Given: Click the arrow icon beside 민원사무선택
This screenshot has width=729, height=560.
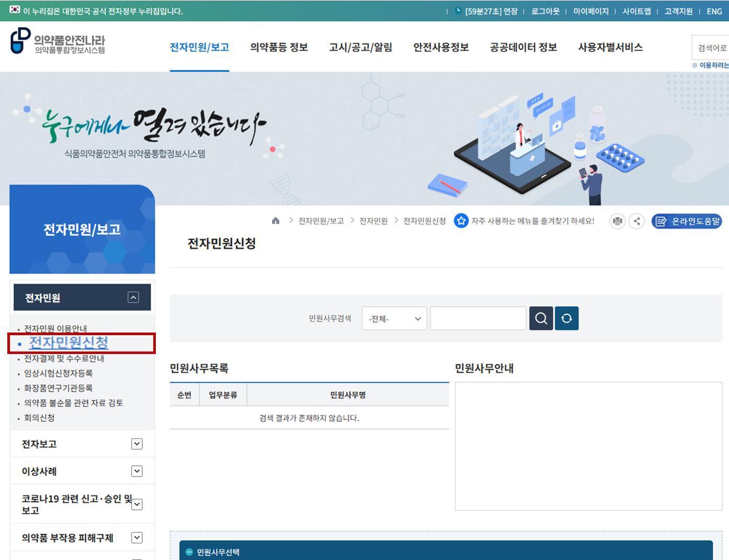Looking at the screenshot, I should 189,552.
